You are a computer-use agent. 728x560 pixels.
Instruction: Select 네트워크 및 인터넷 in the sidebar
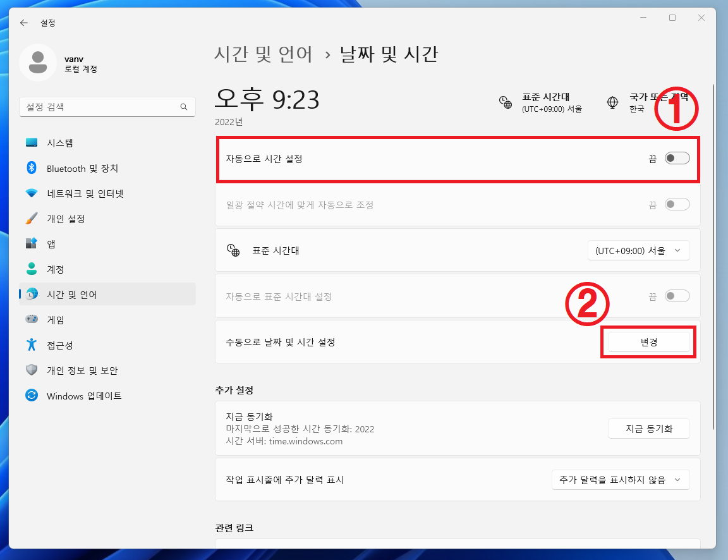[107, 193]
